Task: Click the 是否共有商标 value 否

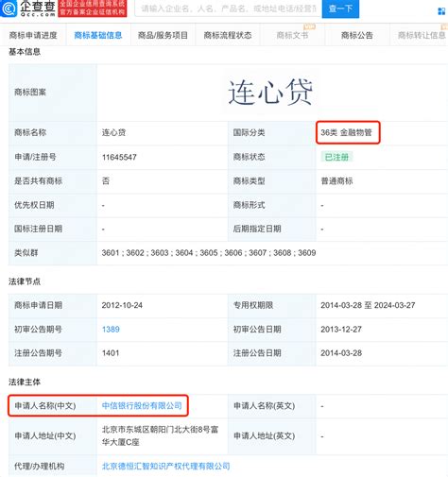Action: (106, 181)
